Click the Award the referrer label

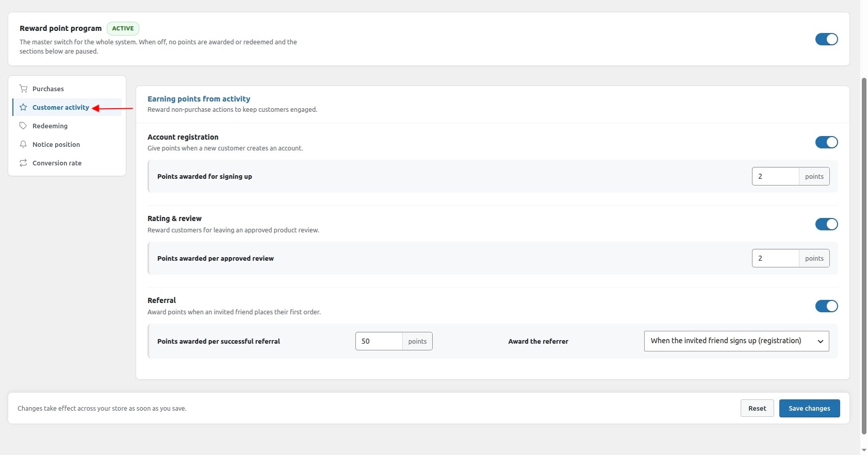tap(538, 341)
